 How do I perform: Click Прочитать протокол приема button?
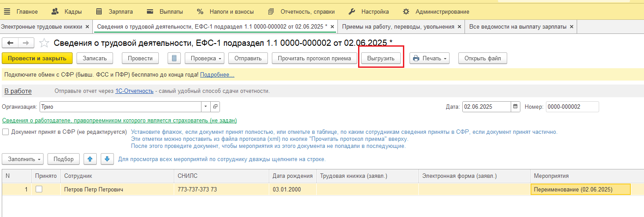click(315, 58)
